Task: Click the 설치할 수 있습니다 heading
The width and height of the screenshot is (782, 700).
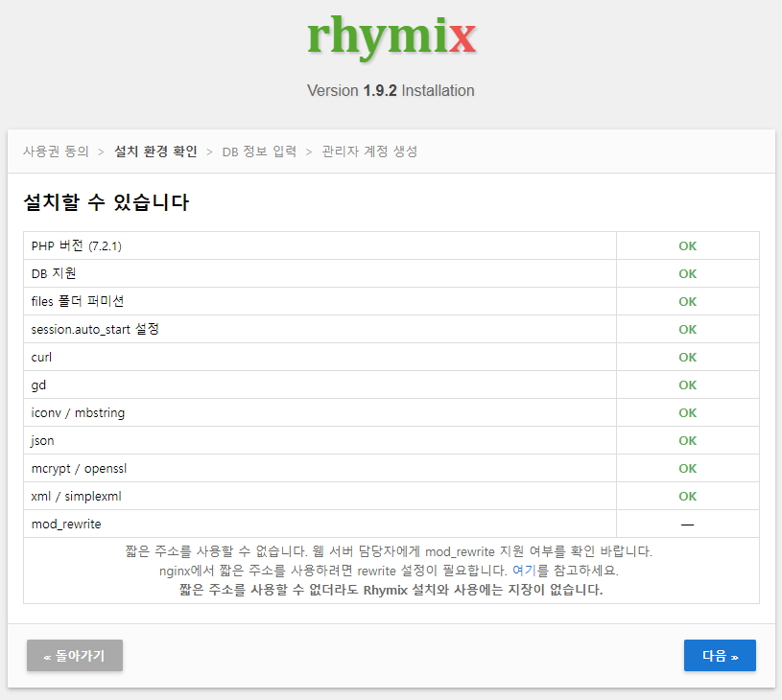Action: (x=106, y=203)
